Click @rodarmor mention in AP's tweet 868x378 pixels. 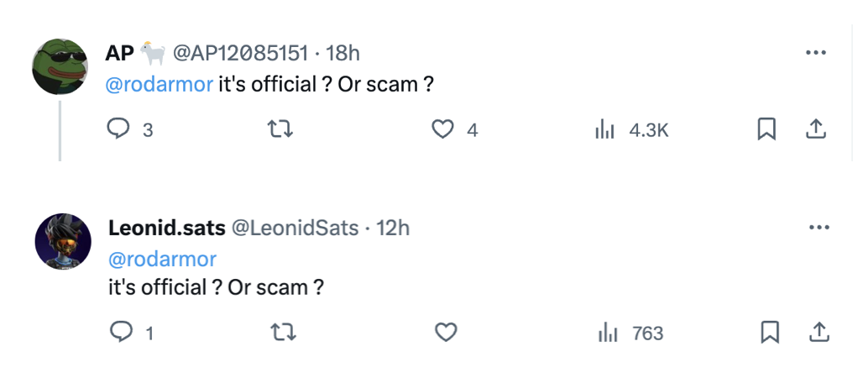click(159, 85)
